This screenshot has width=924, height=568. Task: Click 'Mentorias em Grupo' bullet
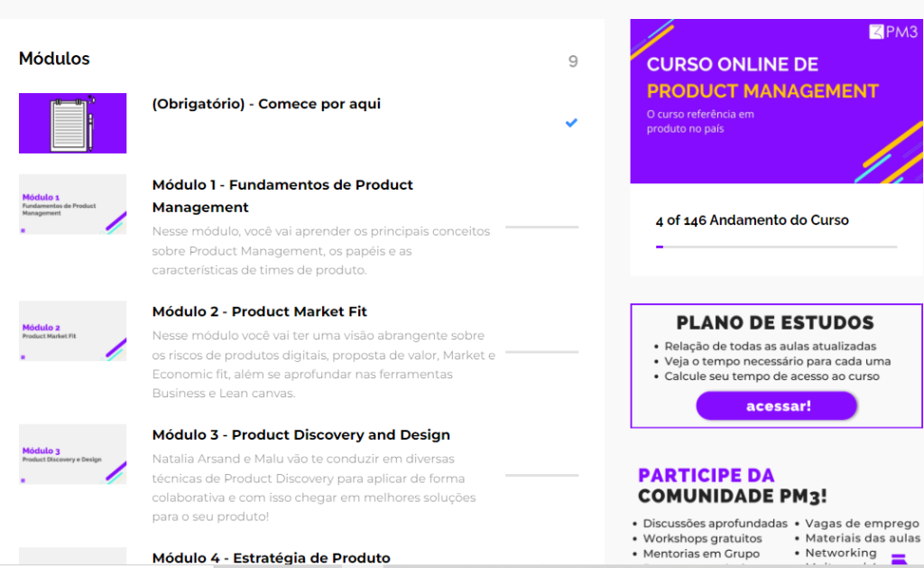[x=701, y=554]
